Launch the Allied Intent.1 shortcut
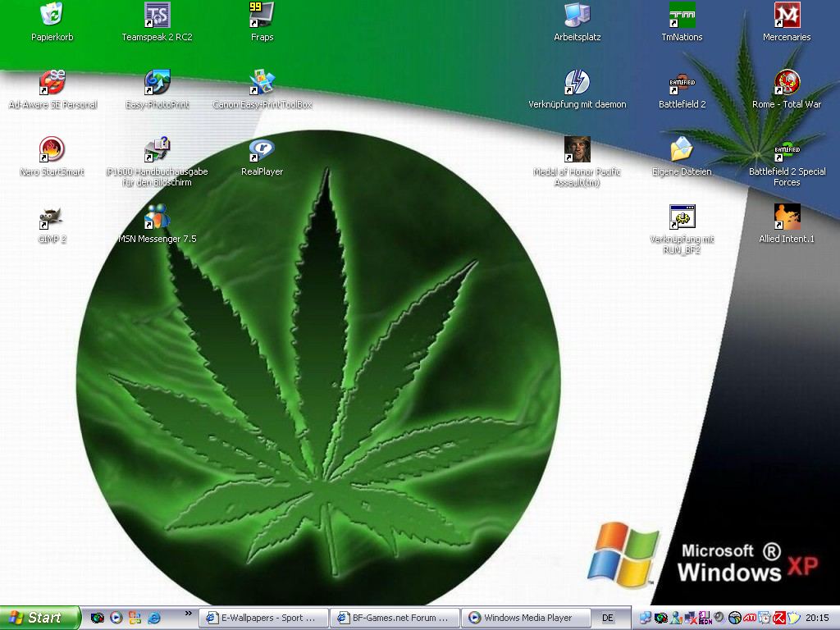Viewport: 840px width, 630px height. 787,225
